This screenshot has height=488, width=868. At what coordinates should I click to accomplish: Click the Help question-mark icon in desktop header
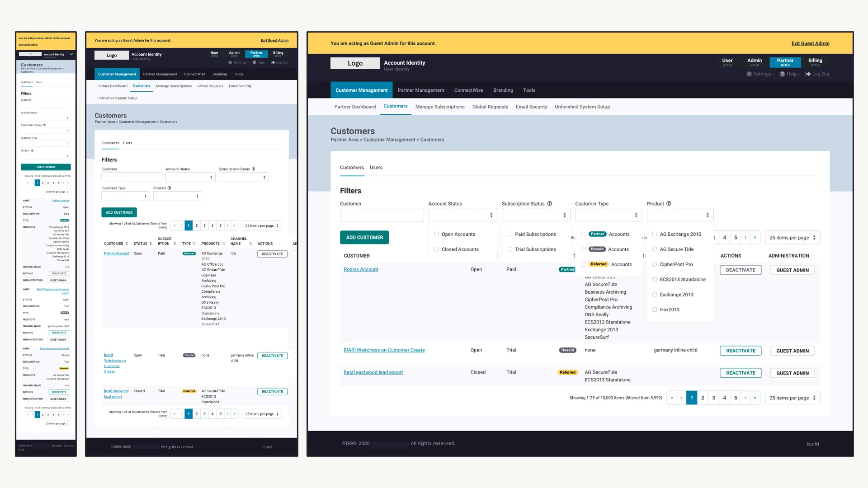click(x=782, y=74)
